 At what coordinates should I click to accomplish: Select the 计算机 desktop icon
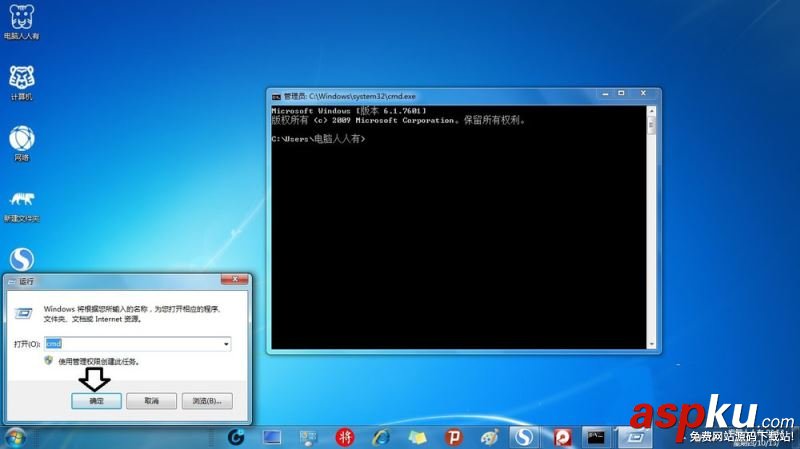pos(21,83)
